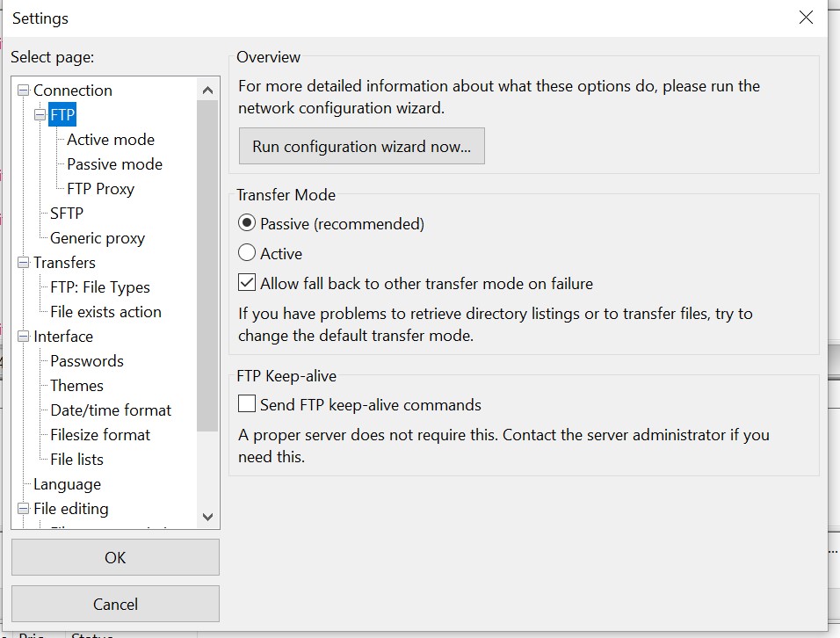Collapse the File editing tree node
Image resolution: width=840 pixels, height=638 pixels.
pos(23,509)
